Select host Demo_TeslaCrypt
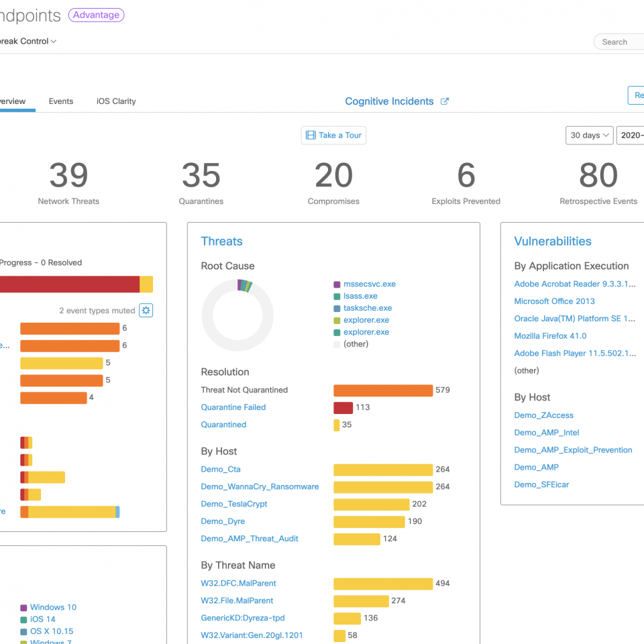The image size is (644, 644). click(233, 504)
